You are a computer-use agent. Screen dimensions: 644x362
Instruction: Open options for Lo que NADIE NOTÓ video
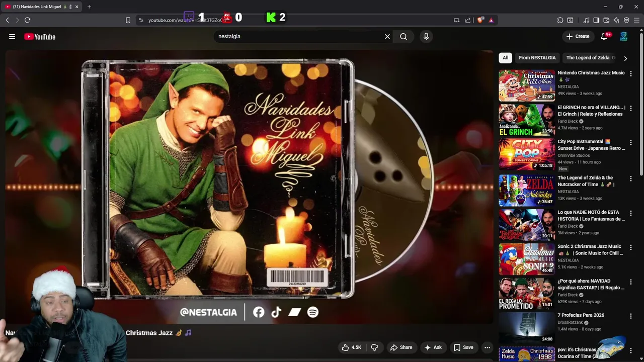click(631, 213)
